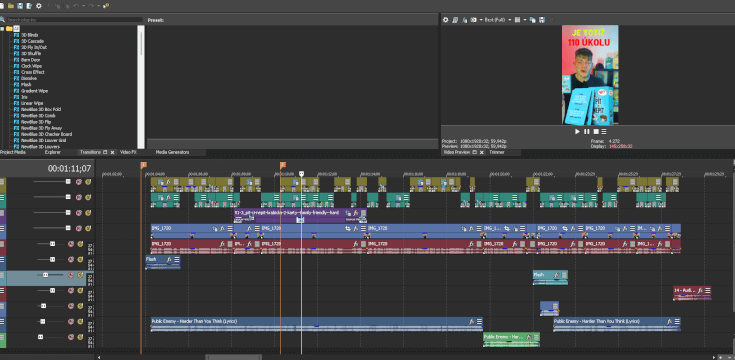The image size is (735, 360).
Task: Mute the yellow top video track
Action: 79,181
